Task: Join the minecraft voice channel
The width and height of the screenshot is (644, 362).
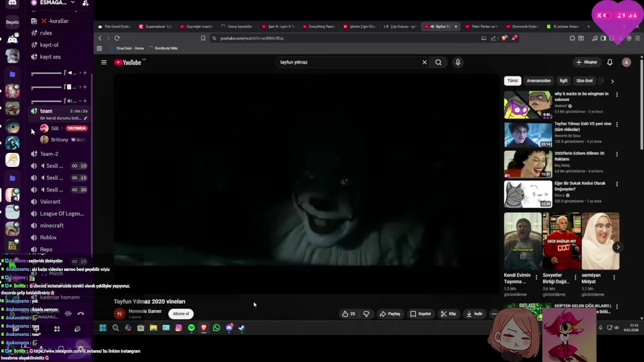Action: point(52,226)
